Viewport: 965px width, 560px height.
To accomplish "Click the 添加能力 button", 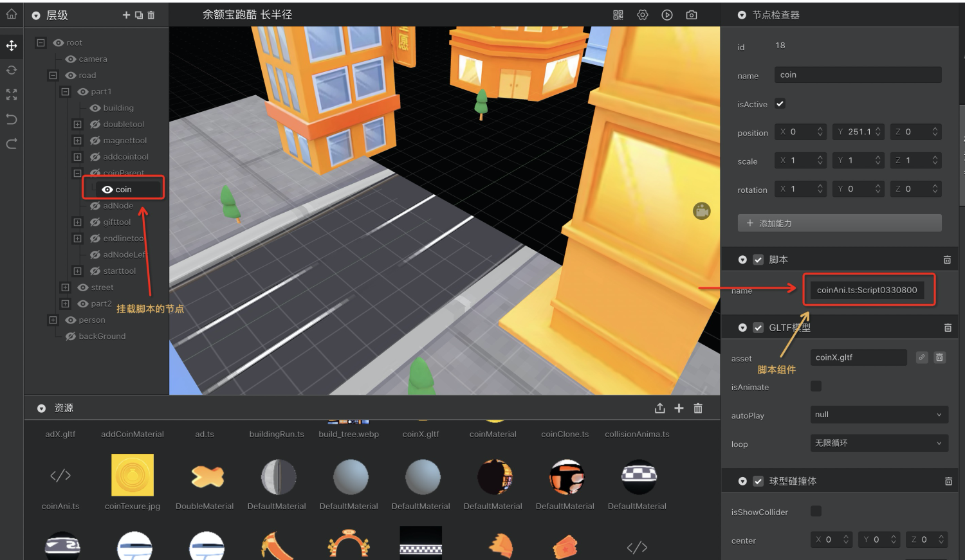I will click(840, 223).
